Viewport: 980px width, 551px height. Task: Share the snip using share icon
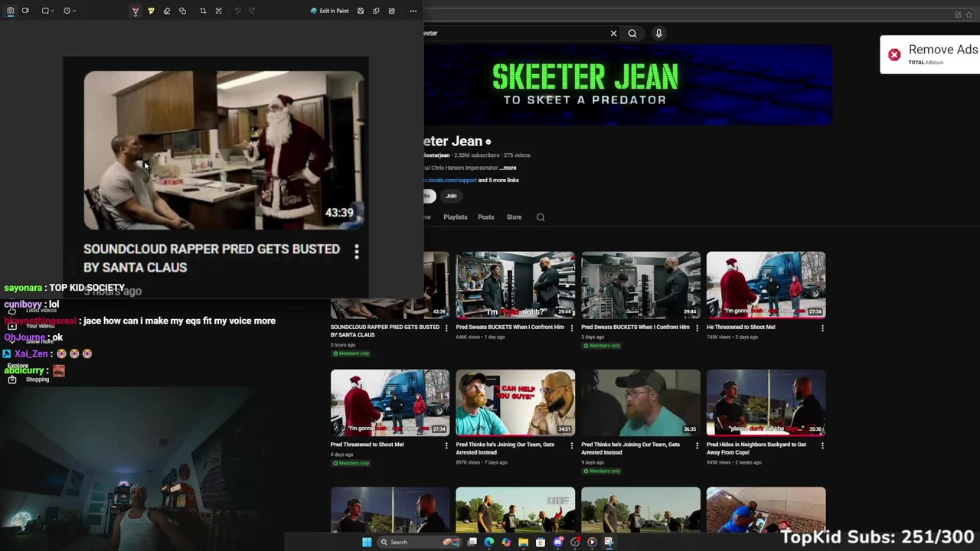click(392, 11)
